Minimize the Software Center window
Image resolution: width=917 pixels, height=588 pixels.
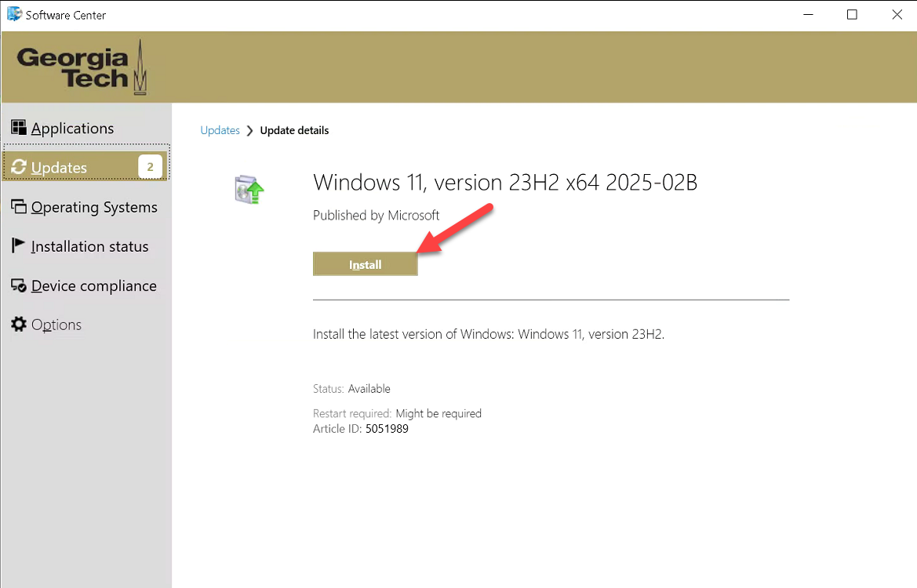(808, 15)
